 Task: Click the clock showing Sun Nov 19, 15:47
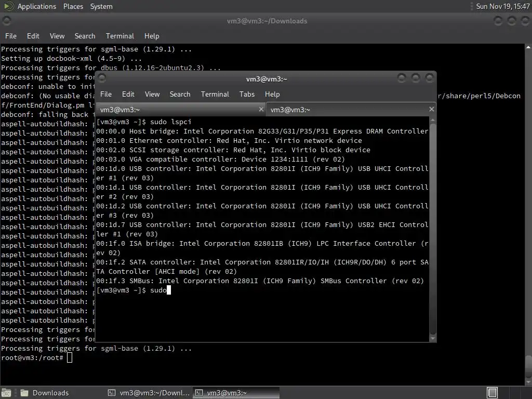click(502, 6)
